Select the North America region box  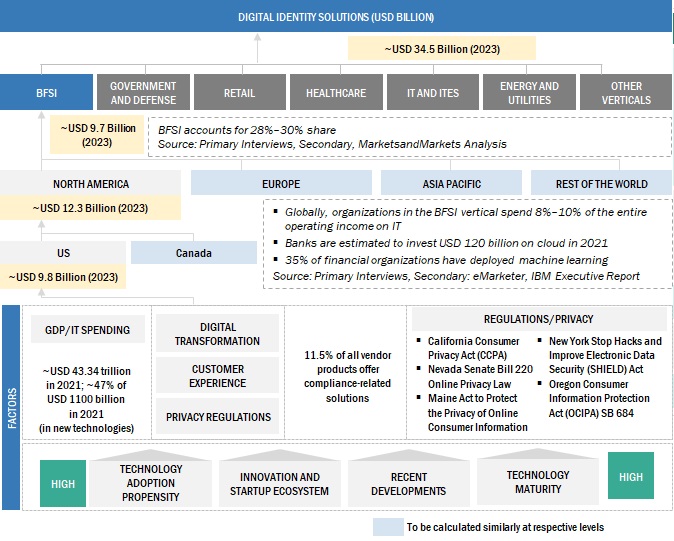pos(91,184)
